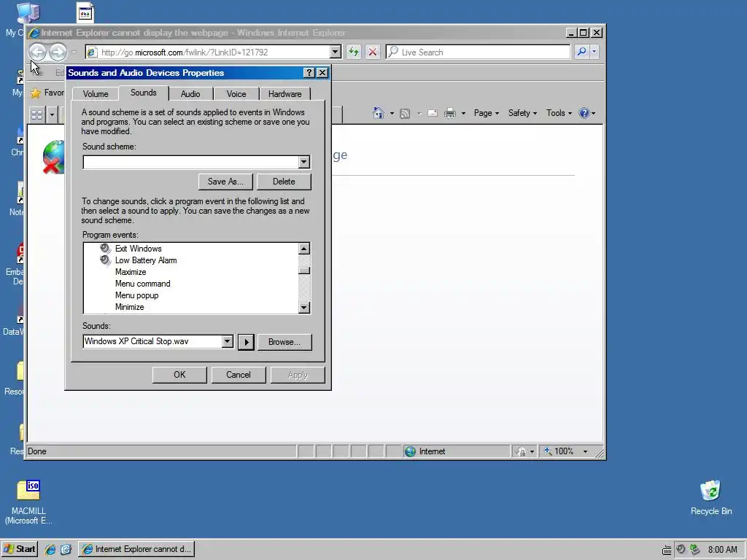Click the Home icon in IE command bar
The image size is (747, 560).
(379, 113)
